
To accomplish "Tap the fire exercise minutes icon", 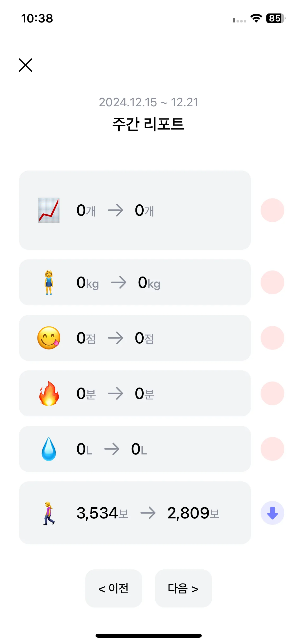I will tap(49, 393).
